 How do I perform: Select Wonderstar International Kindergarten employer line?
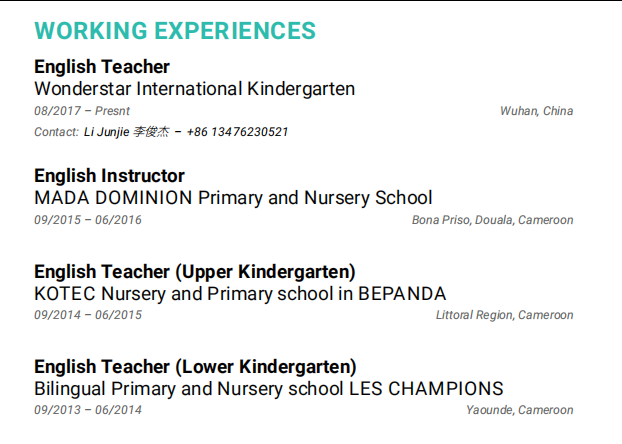(194, 89)
